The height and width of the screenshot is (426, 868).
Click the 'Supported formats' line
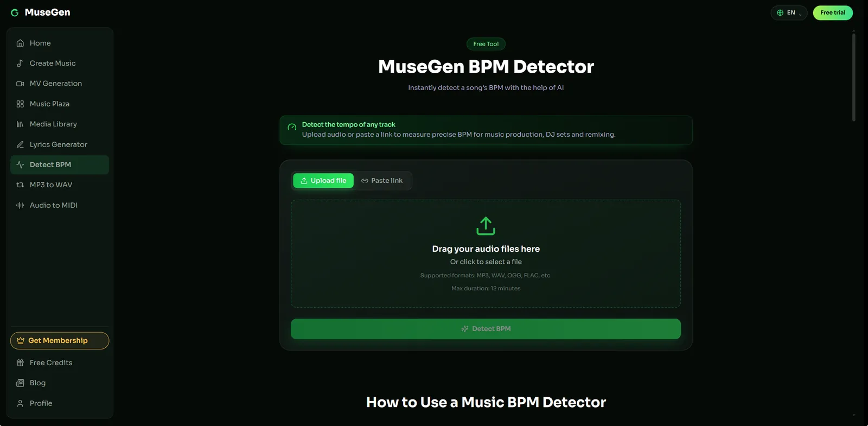tap(486, 275)
